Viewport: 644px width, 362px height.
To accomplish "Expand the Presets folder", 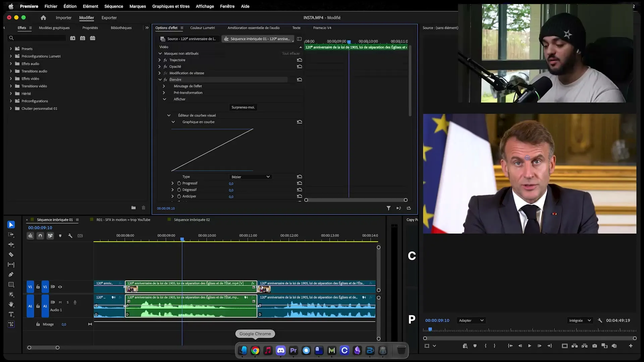I will pyautogui.click(x=11, y=49).
